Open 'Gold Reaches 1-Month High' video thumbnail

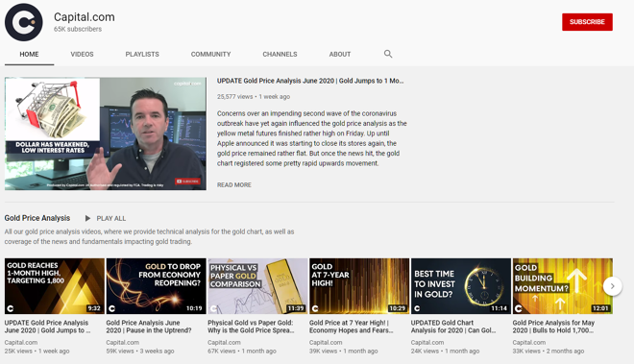click(x=55, y=286)
